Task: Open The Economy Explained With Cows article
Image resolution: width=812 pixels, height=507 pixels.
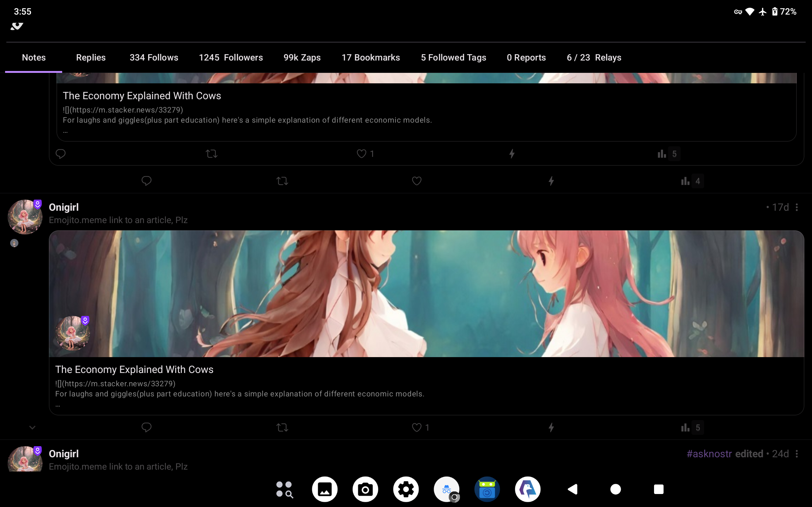Action: click(x=134, y=369)
